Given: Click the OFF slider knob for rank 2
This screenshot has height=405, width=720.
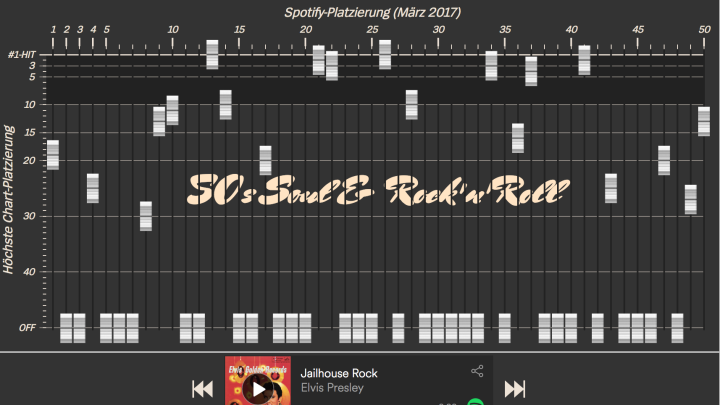Looking at the screenshot, I should coord(66,328).
